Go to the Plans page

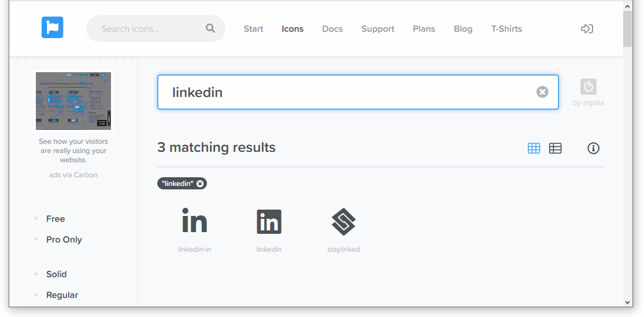click(424, 29)
